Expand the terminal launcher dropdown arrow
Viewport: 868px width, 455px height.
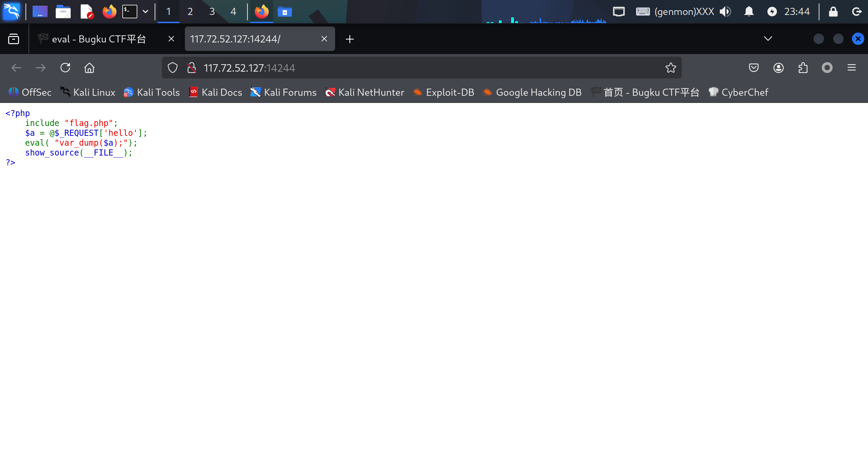click(145, 12)
